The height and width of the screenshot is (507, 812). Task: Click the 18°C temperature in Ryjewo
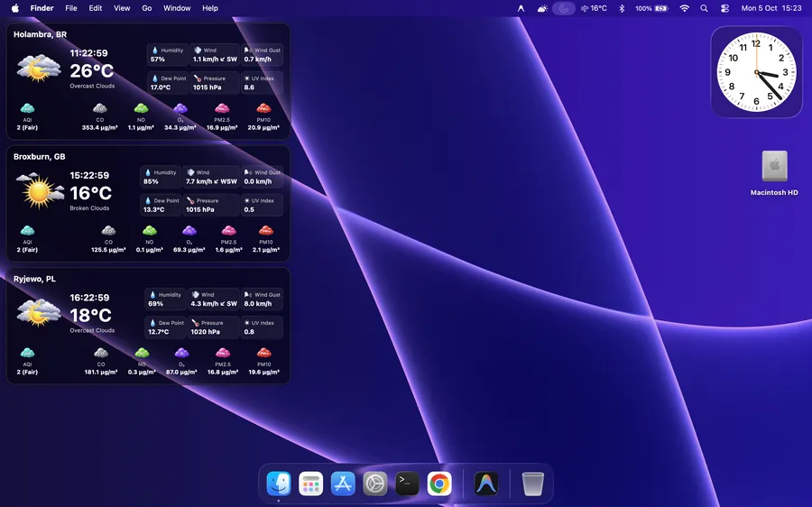(x=90, y=316)
